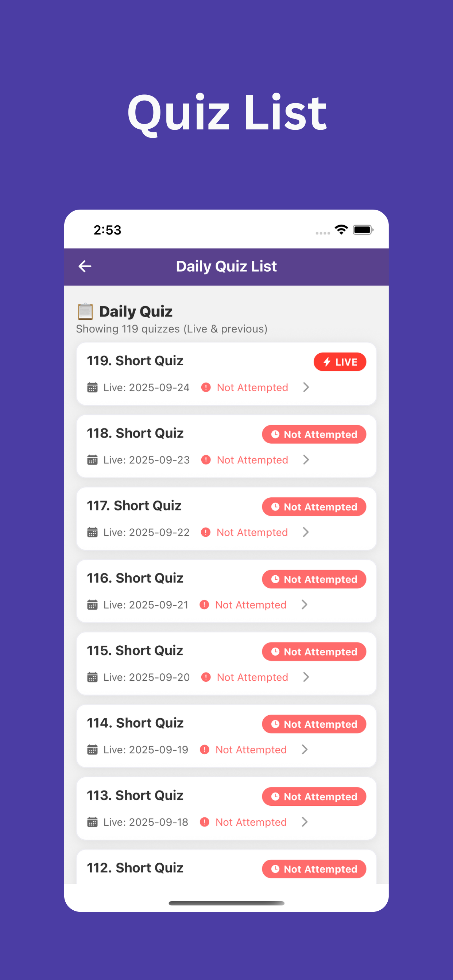Tap calendar icon for 2025-09-20 quiz
The height and width of the screenshot is (980, 453).
coord(93,677)
